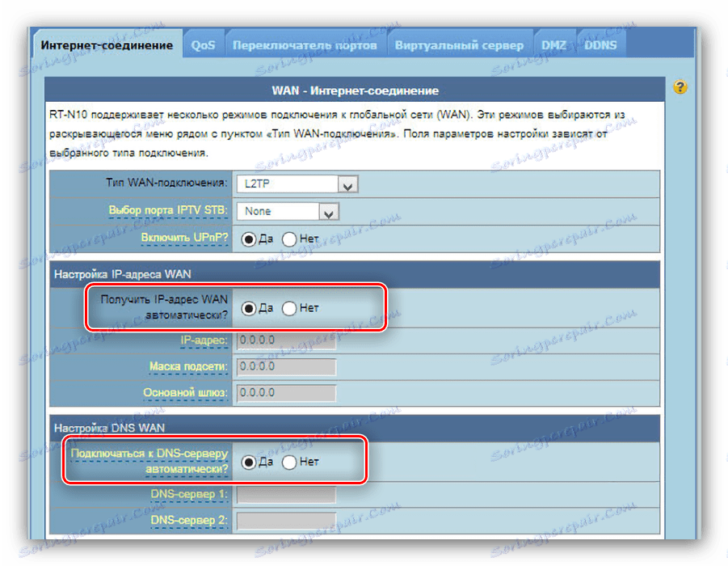Click the Включить UPnP? label link
The width and height of the screenshot is (728, 566).
184,238
